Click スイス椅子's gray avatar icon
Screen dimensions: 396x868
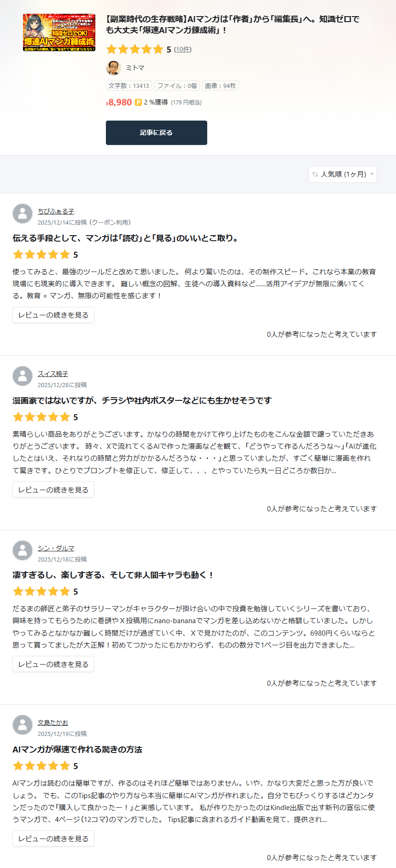[x=23, y=376]
